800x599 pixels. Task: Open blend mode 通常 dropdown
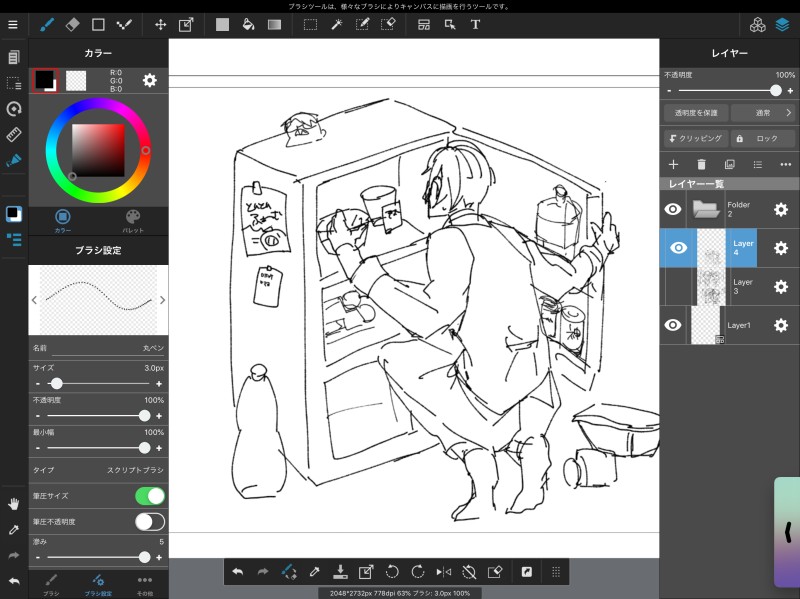763,113
